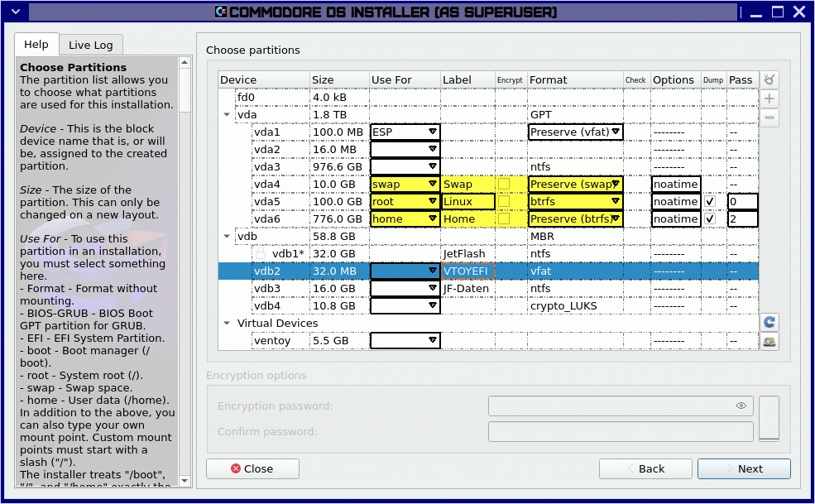This screenshot has height=504, width=815.
Task: Select the vdb4 crypto_LUKS row
Action: (x=488, y=306)
